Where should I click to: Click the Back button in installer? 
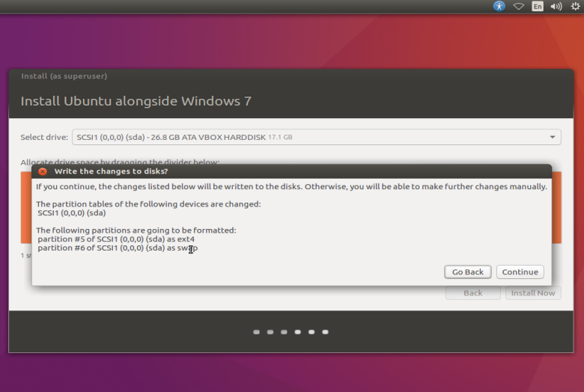tap(473, 293)
